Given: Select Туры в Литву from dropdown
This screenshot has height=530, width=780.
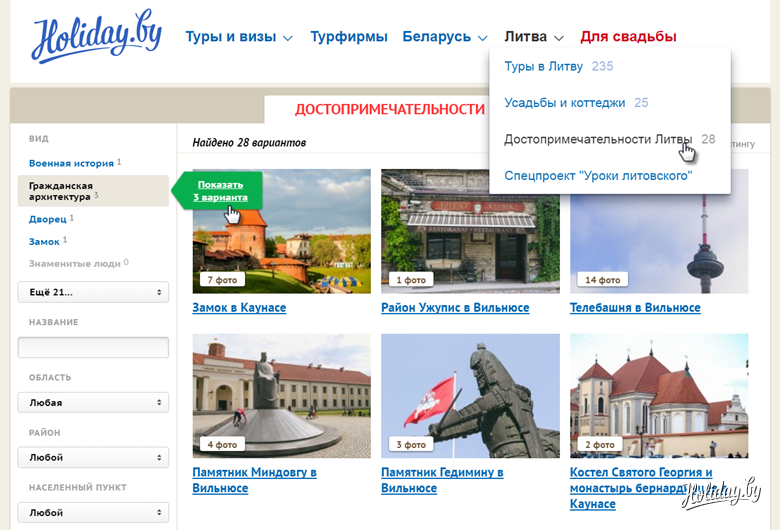Looking at the screenshot, I should click(x=546, y=66).
